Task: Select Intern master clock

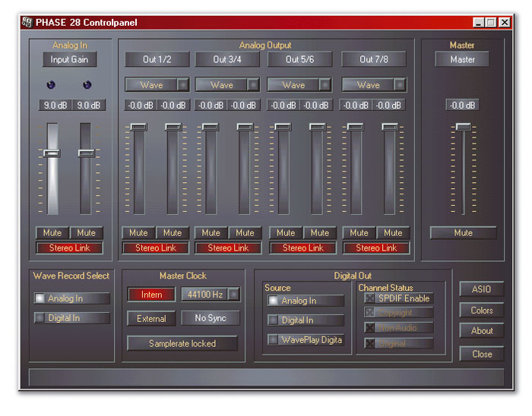Action: 151,295
